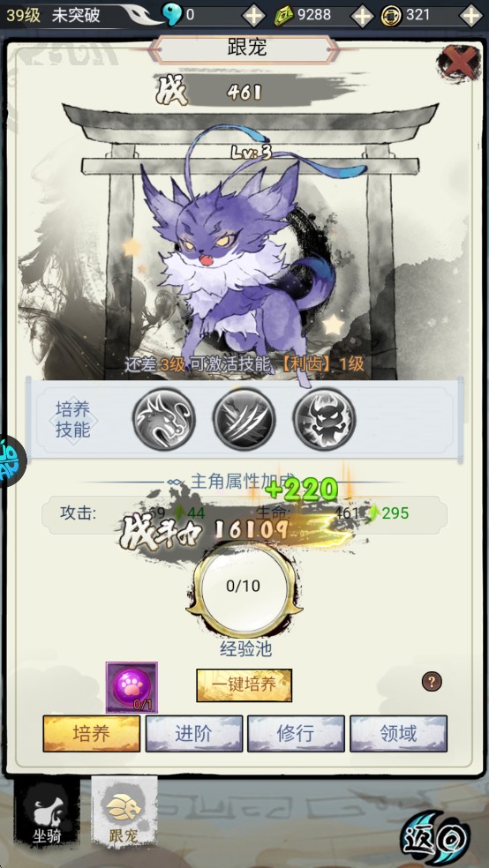Switch to the 进阶 tab

pos(194,734)
